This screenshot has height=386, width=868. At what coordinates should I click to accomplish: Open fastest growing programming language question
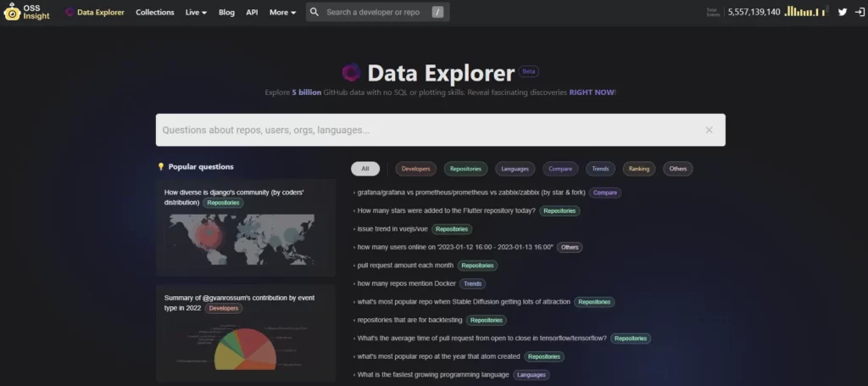(x=433, y=375)
